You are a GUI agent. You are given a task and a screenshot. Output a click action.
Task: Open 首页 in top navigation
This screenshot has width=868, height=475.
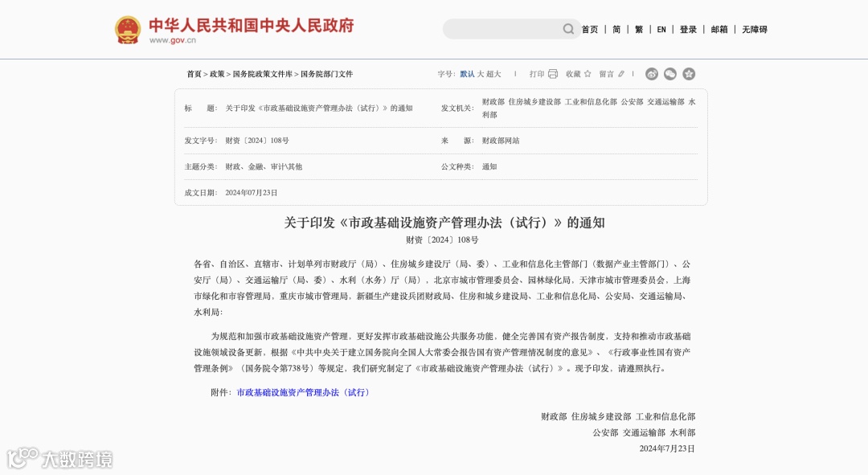click(x=590, y=30)
